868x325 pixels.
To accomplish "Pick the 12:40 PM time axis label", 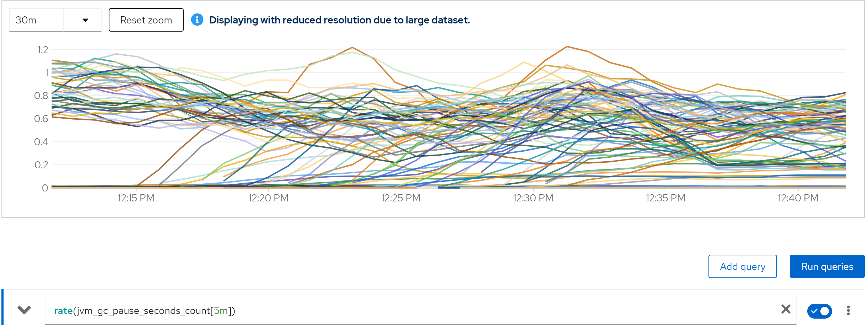I will click(x=798, y=198).
